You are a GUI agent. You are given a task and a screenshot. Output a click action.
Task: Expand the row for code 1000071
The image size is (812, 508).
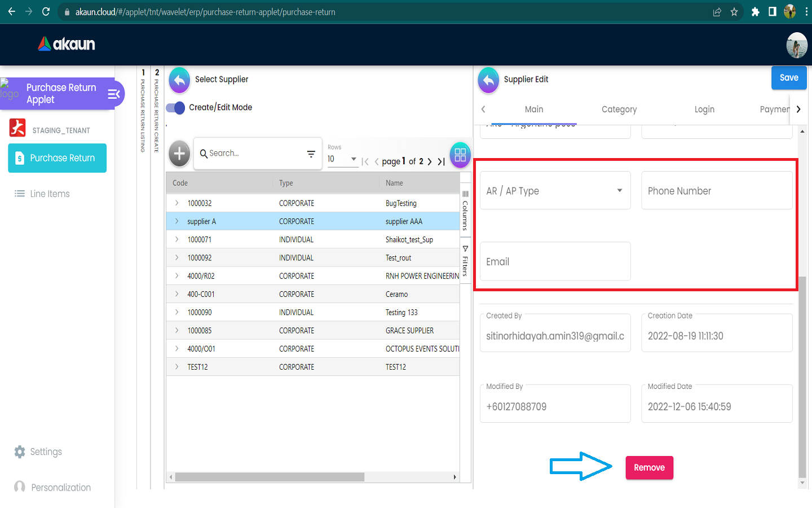click(x=176, y=239)
